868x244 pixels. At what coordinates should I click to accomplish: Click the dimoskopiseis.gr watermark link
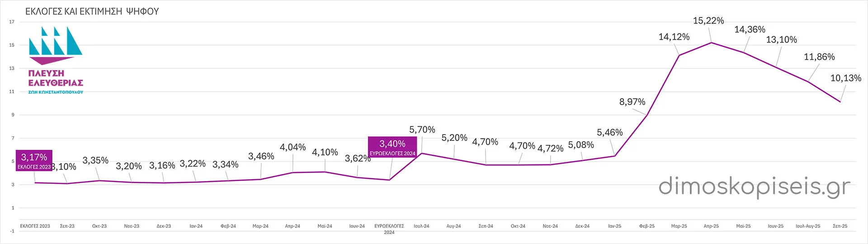pos(754,187)
